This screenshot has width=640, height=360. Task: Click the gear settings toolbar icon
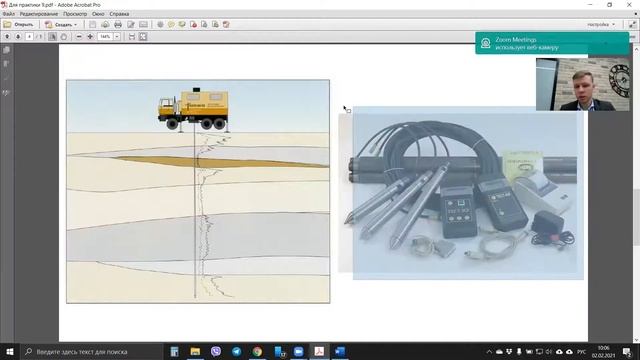160,24
